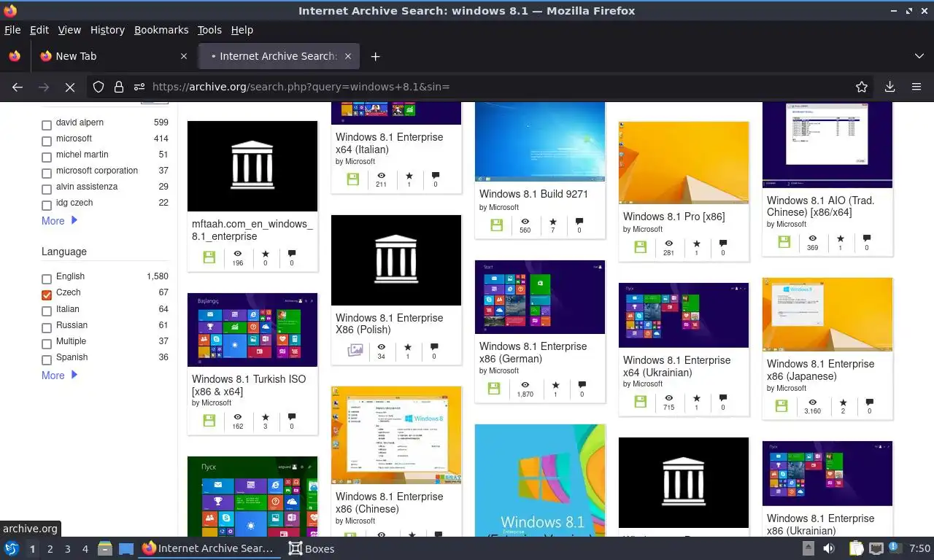Open the History menu

107,30
